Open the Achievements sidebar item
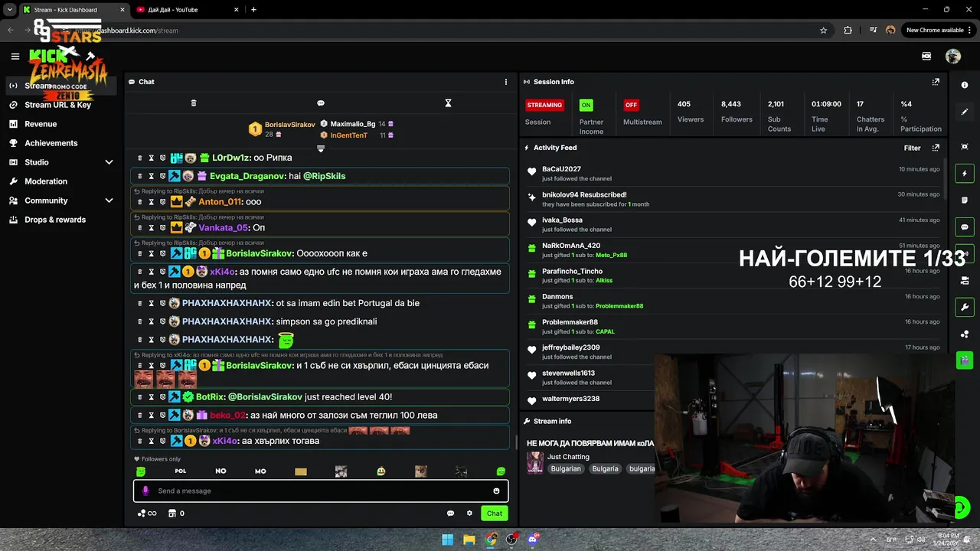 51,143
